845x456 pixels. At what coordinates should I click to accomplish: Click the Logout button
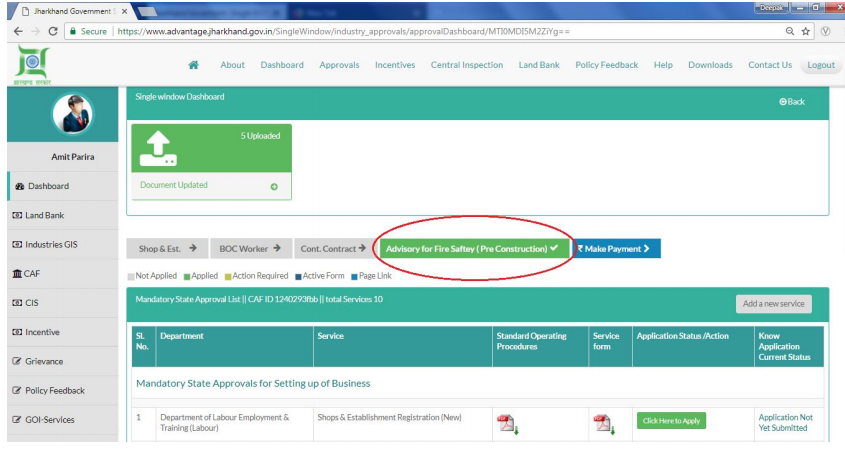[821, 65]
